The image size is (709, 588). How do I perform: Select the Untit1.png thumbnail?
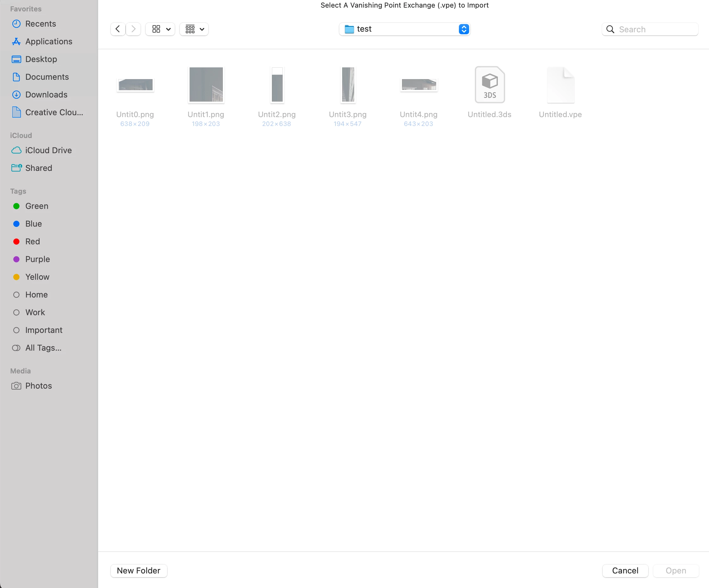coord(206,85)
